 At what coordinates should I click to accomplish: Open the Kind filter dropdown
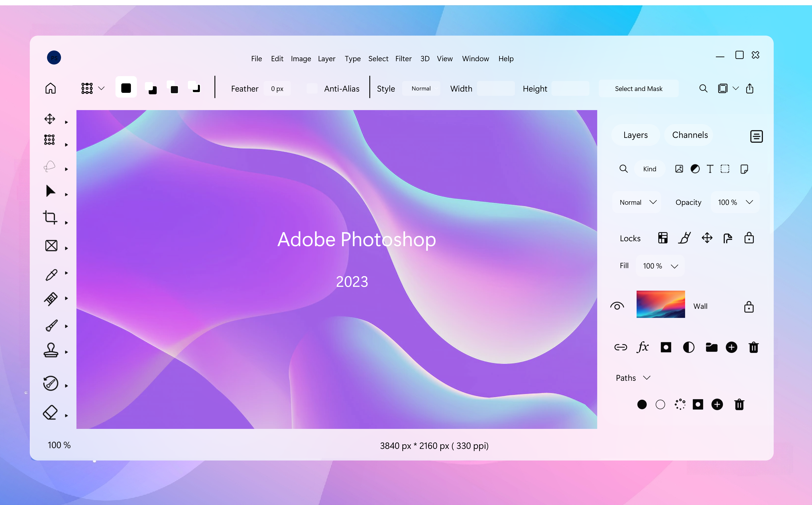[x=649, y=169]
